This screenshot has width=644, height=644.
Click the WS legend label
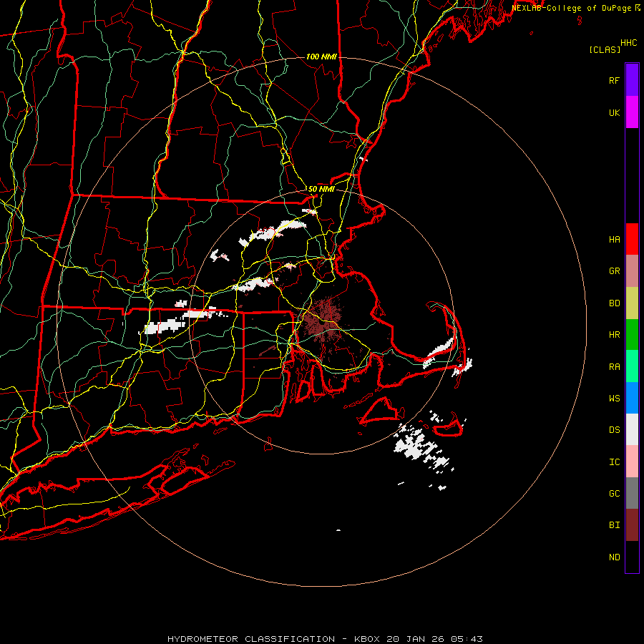[x=614, y=399]
